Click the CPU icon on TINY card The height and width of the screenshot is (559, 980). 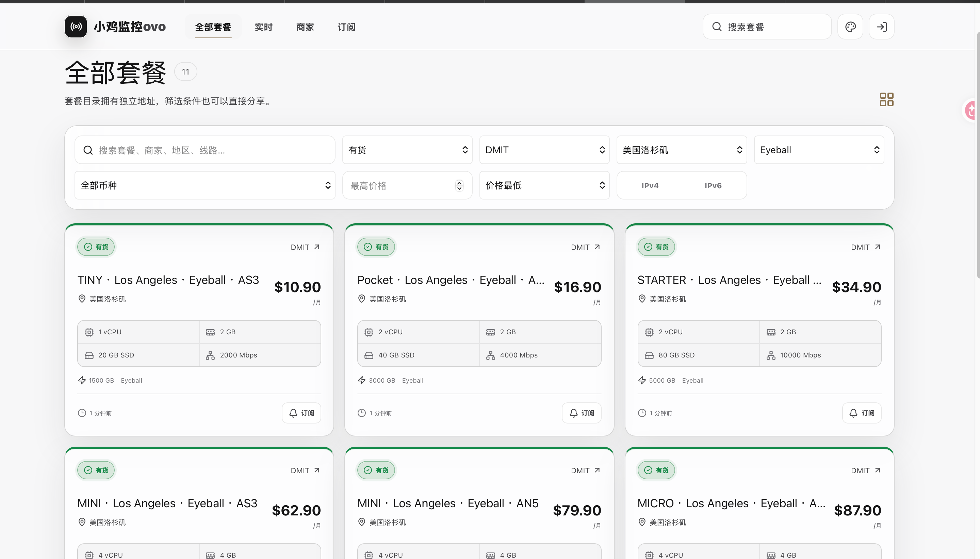[89, 332]
